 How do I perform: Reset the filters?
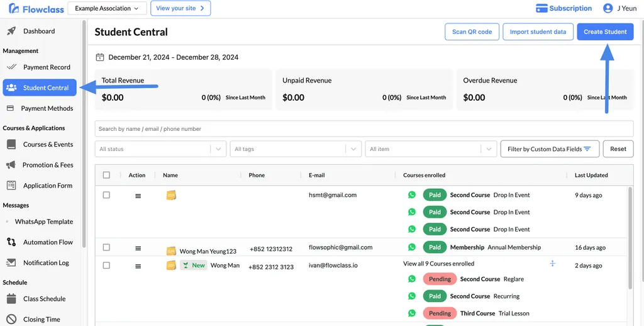(618, 149)
